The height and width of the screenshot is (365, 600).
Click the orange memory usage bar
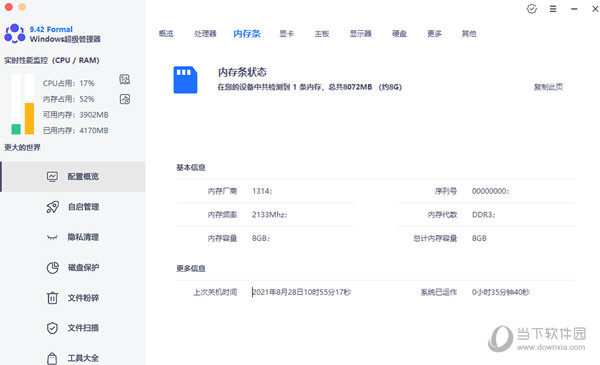click(29, 119)
